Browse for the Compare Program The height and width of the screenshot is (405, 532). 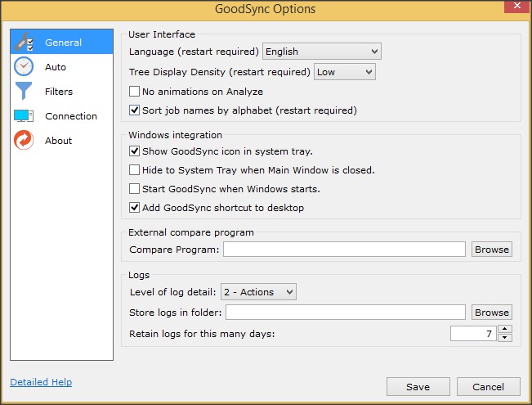point(492,250)
